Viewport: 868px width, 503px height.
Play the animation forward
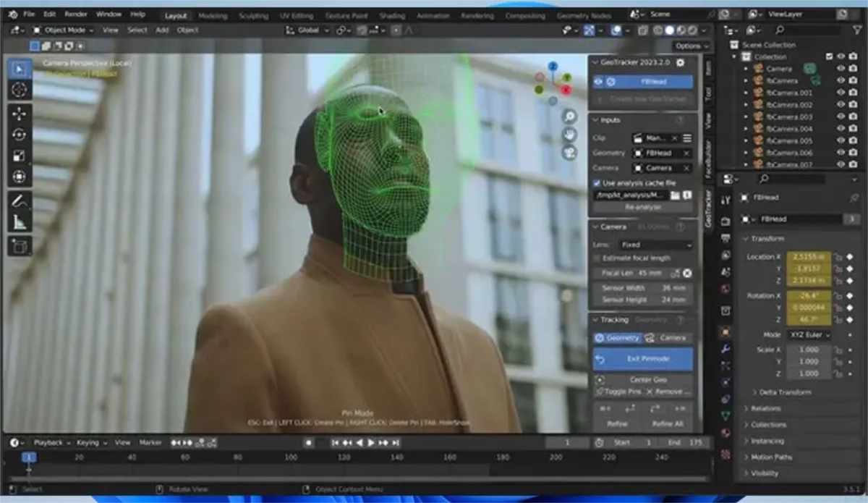tap(372, 442)
